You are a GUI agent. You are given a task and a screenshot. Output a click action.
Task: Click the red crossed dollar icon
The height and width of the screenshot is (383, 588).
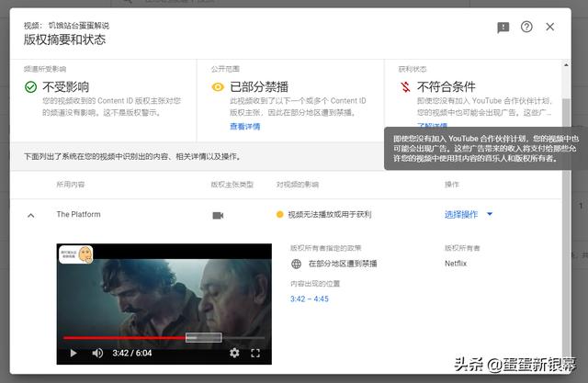tap(405, 87)
